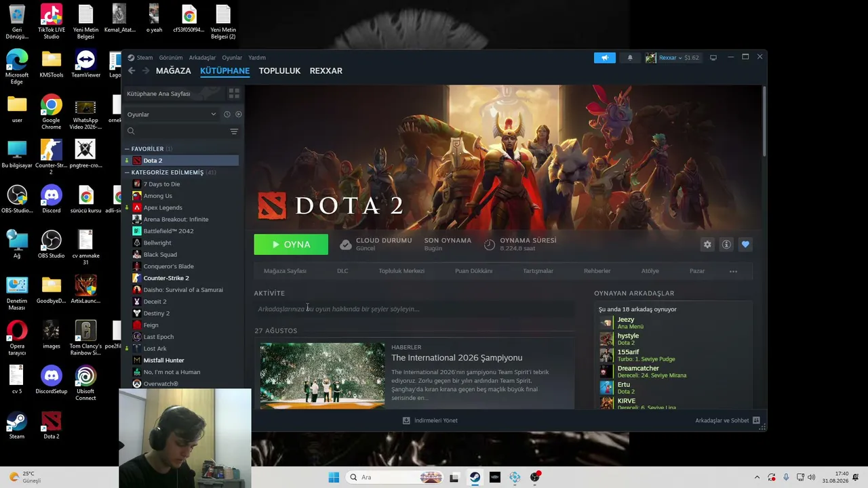Toggle Dota 2 favorite heart

[745, 245]
